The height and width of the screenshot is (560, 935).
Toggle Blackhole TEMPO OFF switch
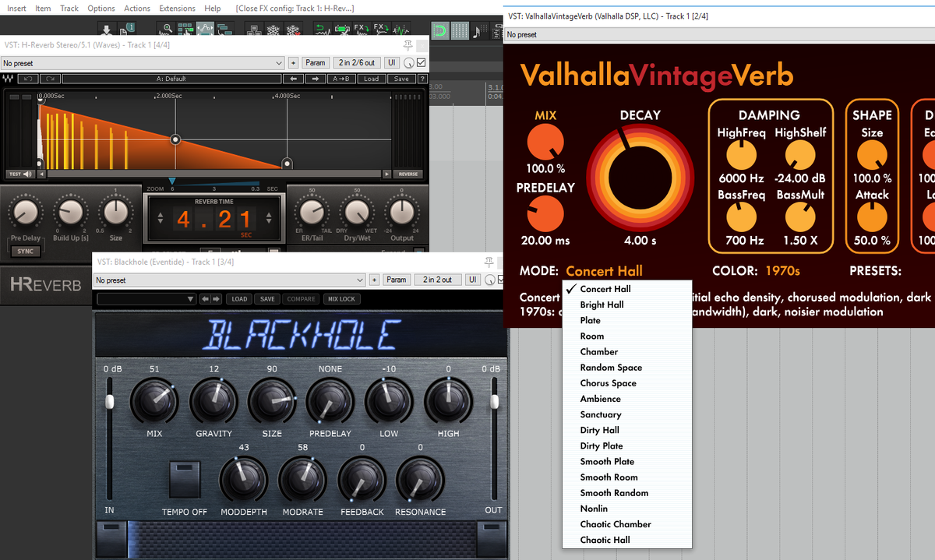pyautogui.click(x=184, y=480)
